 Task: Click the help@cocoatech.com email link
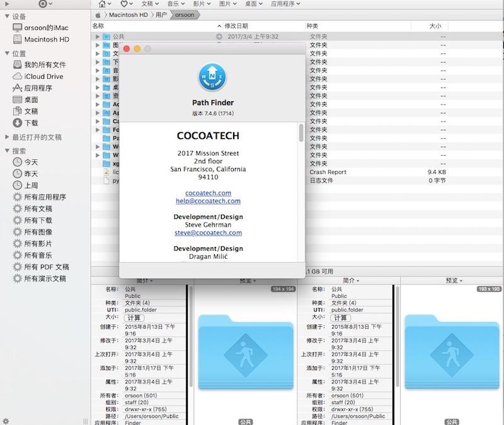pyautogui.click(x=209, y=201)
